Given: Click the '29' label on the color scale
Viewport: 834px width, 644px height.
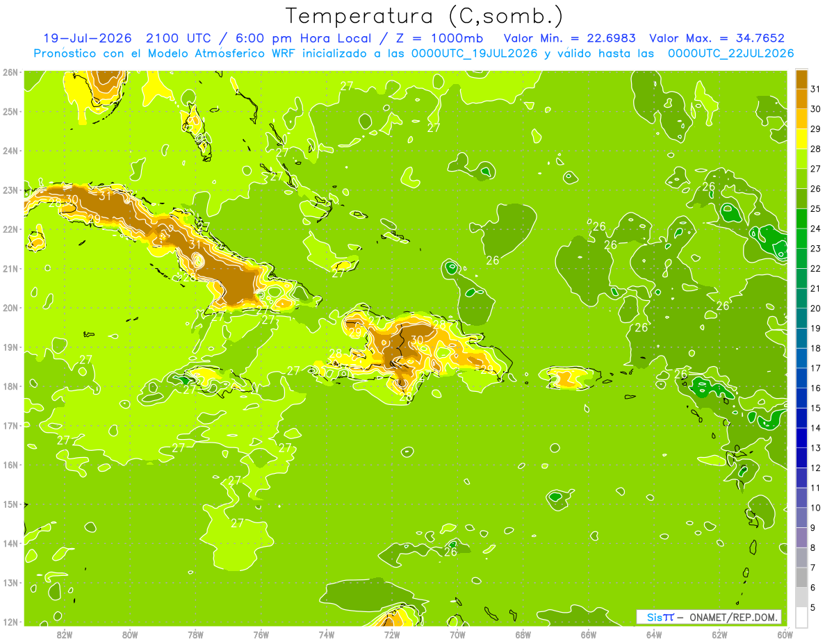Looking at the screenshot, I should click(x=815, y=129).
